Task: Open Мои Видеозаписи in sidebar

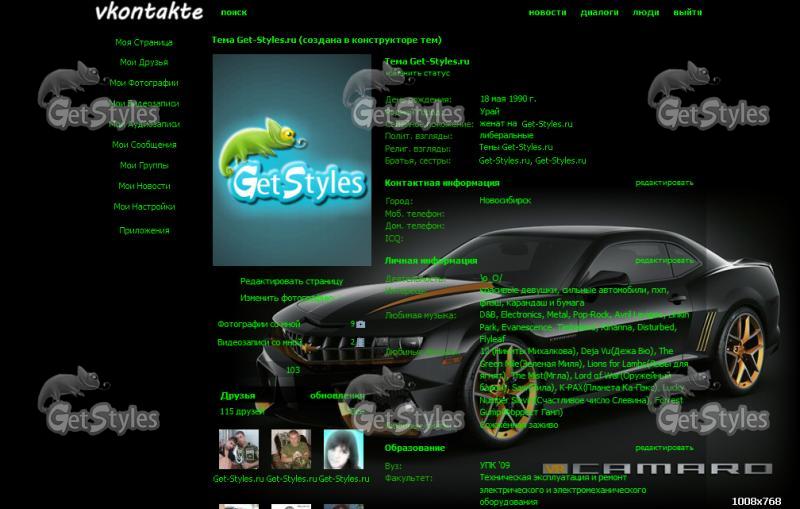Action: [x=144, y=104]
